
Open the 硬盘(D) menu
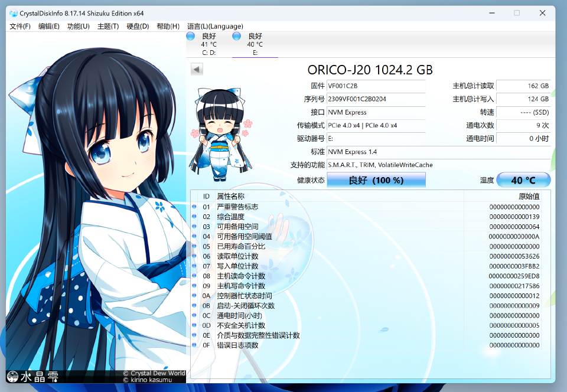[138, 27]
